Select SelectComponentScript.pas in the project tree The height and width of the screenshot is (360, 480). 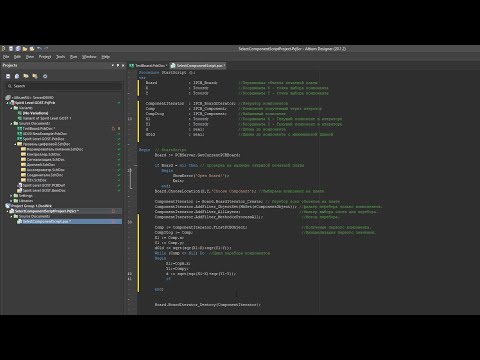click(x=46, y=221)
